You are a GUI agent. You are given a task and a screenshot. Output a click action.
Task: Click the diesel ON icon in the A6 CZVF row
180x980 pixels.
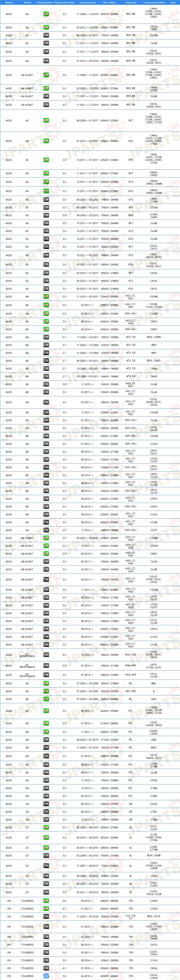coord(46,530)
